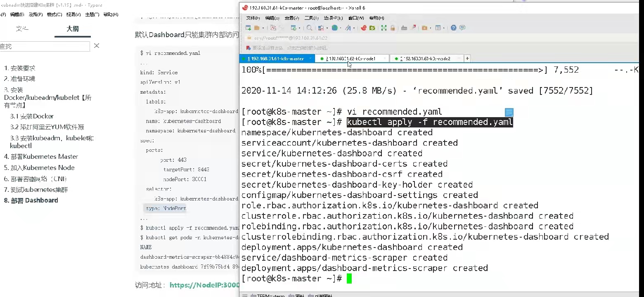The image size is (644, 297).
Task: Jump to outline item 1. 安装要求
Action: pos(20,68)
